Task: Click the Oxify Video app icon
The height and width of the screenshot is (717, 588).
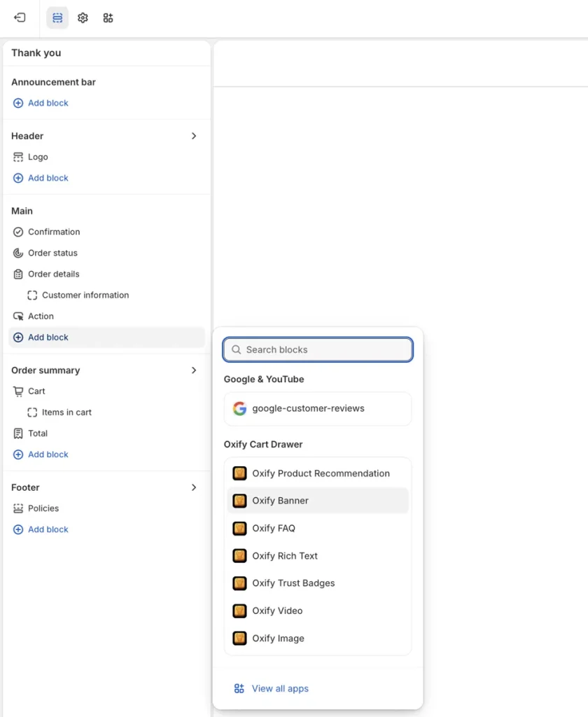Action: [239, 611]
